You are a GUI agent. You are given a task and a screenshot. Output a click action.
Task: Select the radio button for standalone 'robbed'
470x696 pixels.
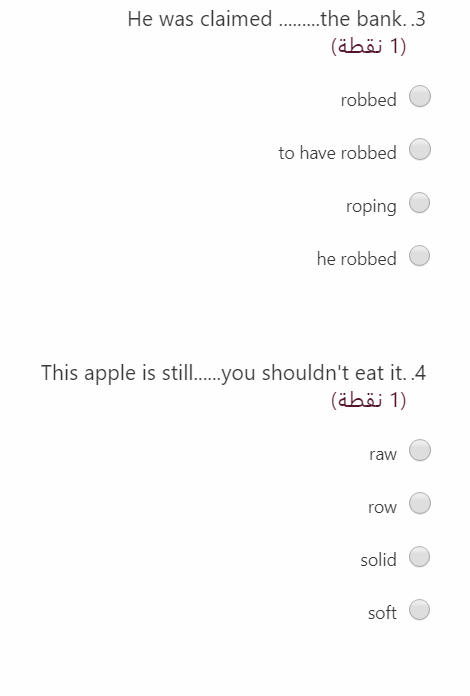pyautogui.click(x=419, y=96)
